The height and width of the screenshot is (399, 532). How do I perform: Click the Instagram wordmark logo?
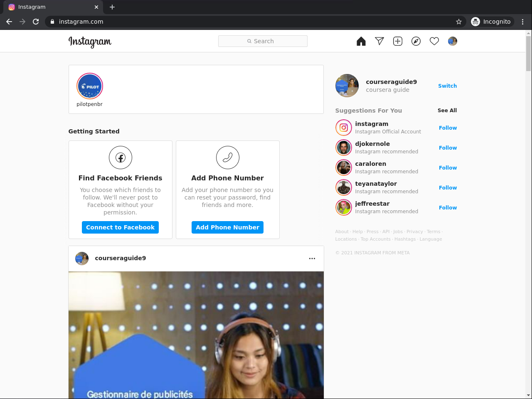[90, 42]
